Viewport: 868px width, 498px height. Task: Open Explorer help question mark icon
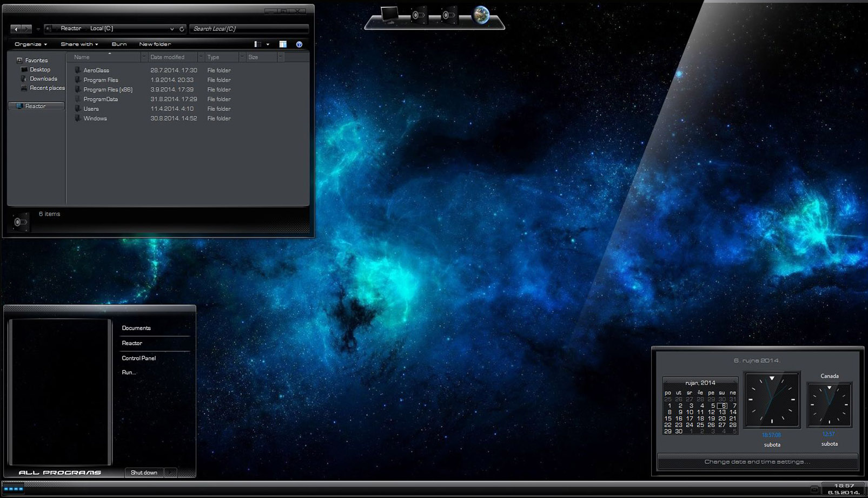(x=299, y=44)
